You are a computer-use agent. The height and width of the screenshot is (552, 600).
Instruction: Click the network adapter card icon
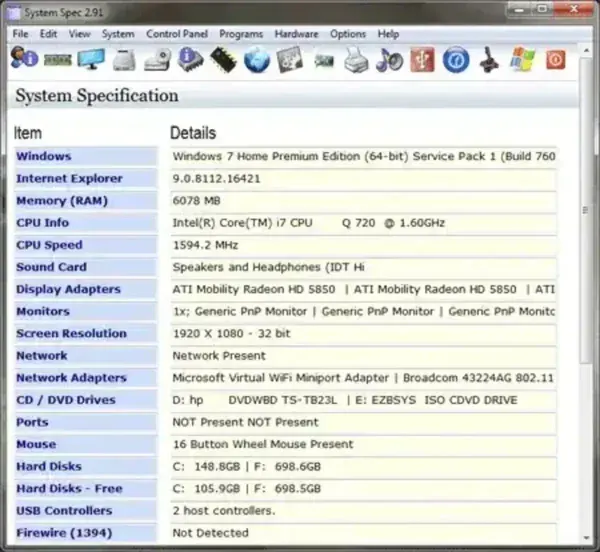[x=324, y=60]
